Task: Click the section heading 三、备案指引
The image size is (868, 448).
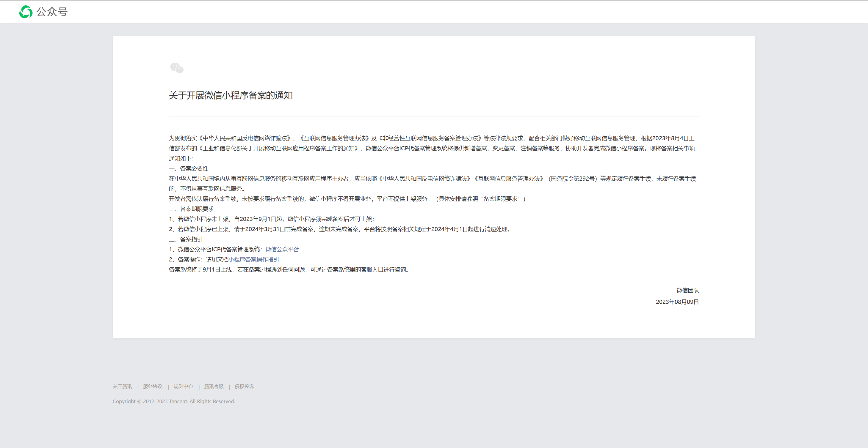Action: (x=186, y=239)
